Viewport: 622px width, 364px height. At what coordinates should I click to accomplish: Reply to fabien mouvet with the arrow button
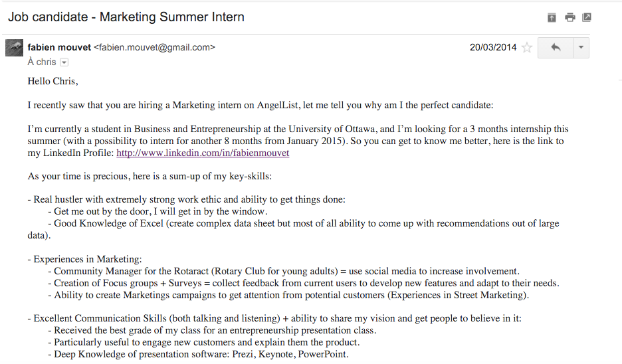(x=556, y=48)
